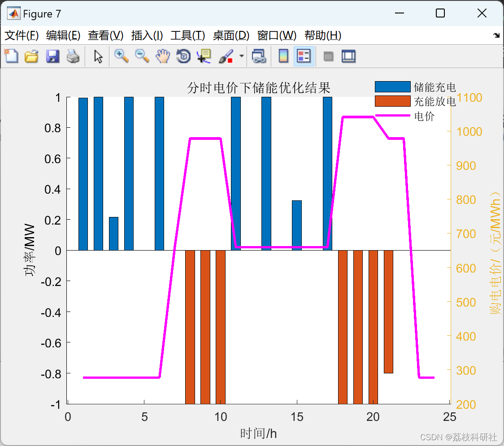Click the legend text 储能充电
The image size is (504, 446).
[434, 87]
